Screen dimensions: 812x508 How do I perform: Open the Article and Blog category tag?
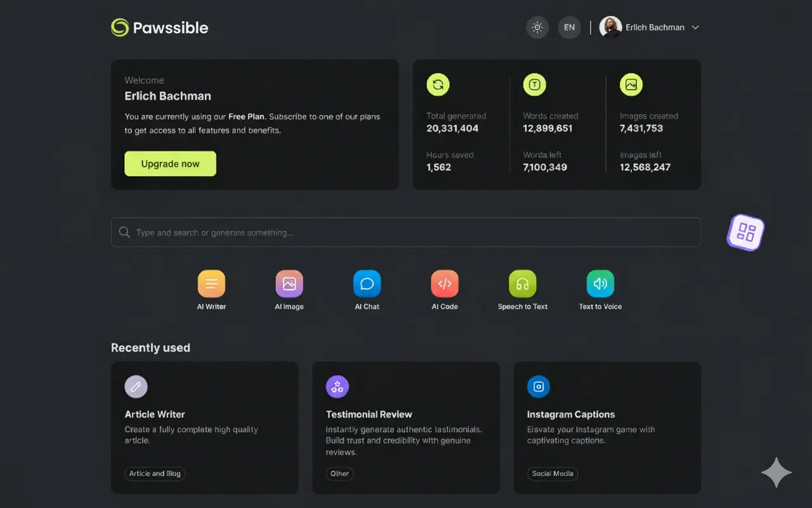click(x=154, y=474)
